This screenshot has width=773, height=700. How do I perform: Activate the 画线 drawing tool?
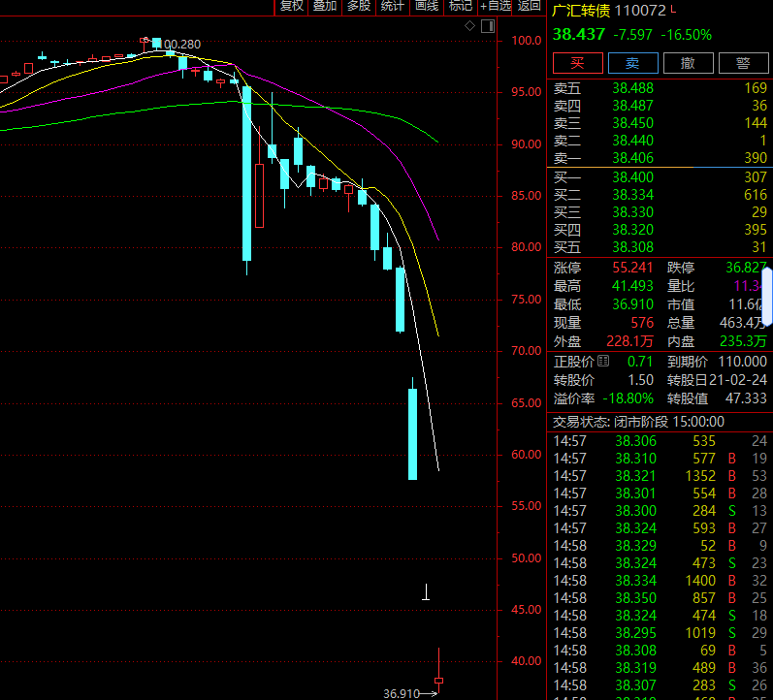pyautogui.click(x=427, y=6)
